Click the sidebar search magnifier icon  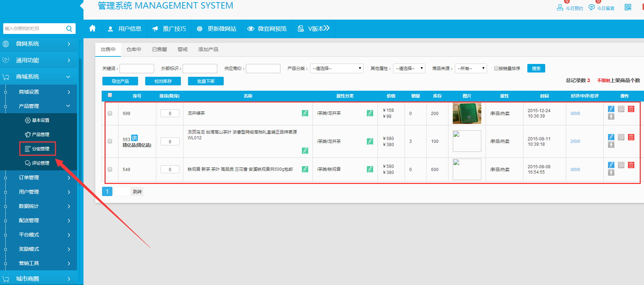coord(69,29)
